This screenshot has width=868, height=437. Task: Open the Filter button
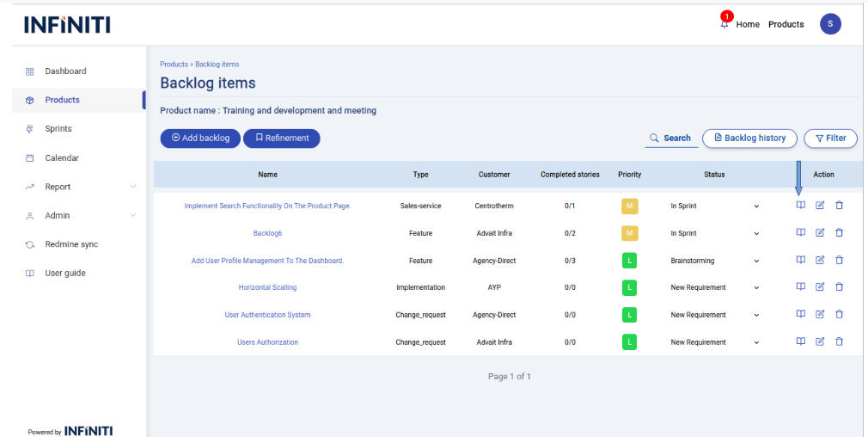[x=830, y=138]
